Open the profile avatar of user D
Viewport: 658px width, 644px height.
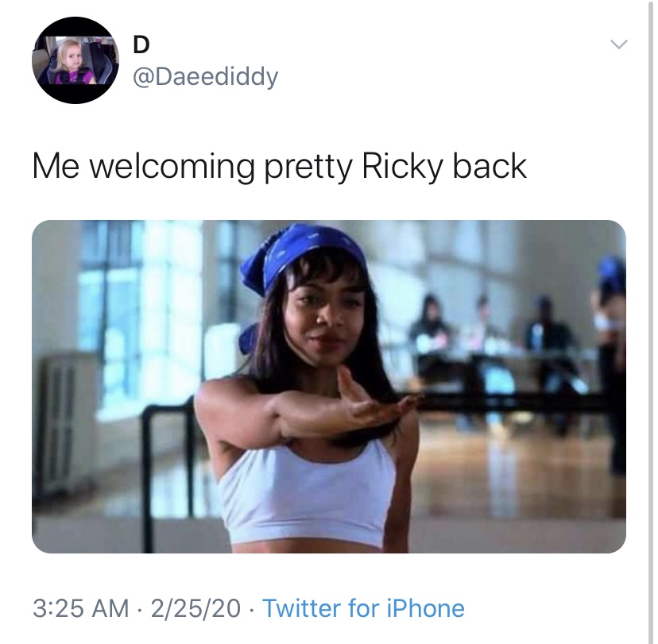tap(75, 60)
